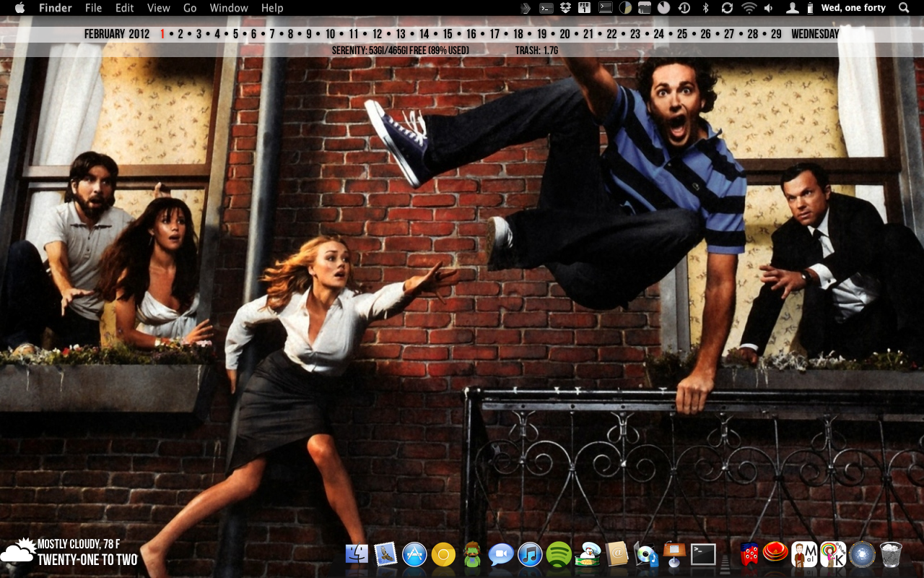Launch the yellow Chrome Canary icon

pos(443,554)
